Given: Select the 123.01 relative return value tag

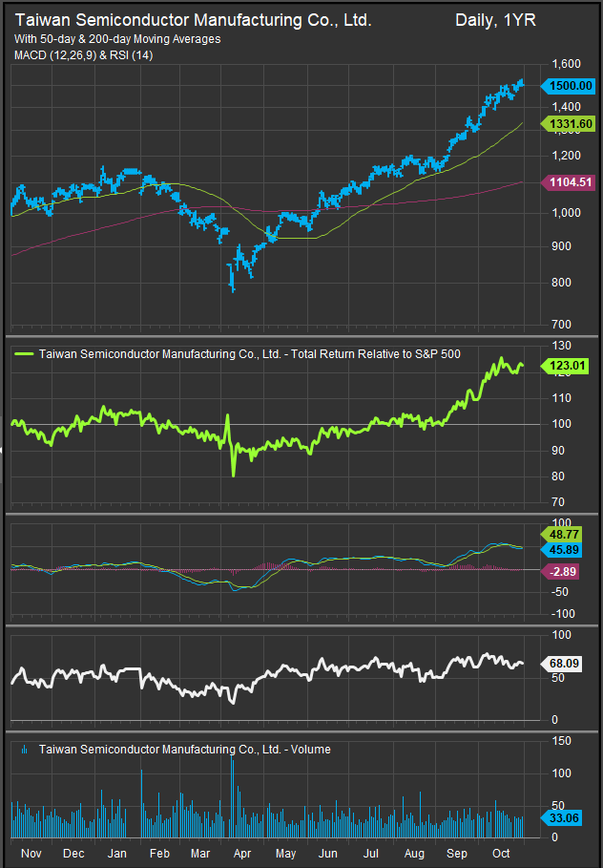Looking at the screenshot, I should [x=572, y=365].
